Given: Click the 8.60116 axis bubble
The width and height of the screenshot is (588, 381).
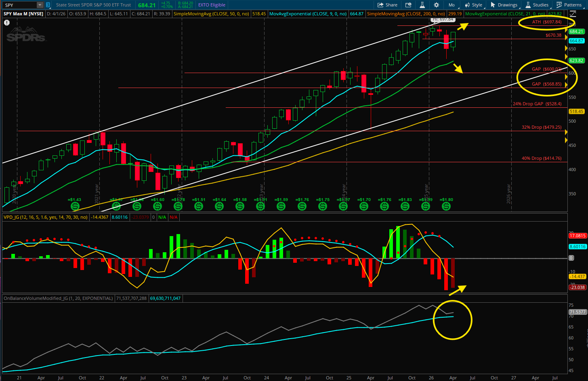Looking at the screenshot, I should click(577, 247).
